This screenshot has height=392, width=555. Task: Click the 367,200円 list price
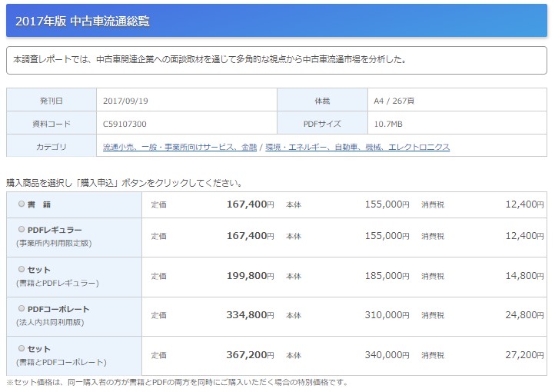pyautogui.click(x=251, y=354)
